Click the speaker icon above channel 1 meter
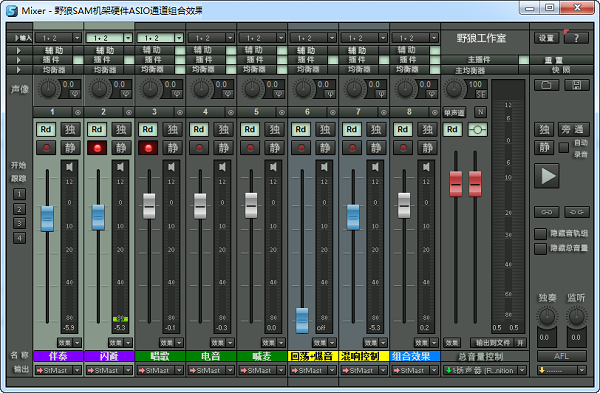600x393 pixels. 69,167
